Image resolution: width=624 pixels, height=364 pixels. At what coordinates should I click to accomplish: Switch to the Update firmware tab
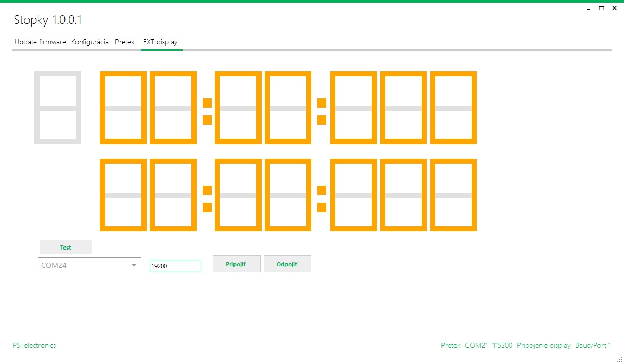[x=40, y=42]
